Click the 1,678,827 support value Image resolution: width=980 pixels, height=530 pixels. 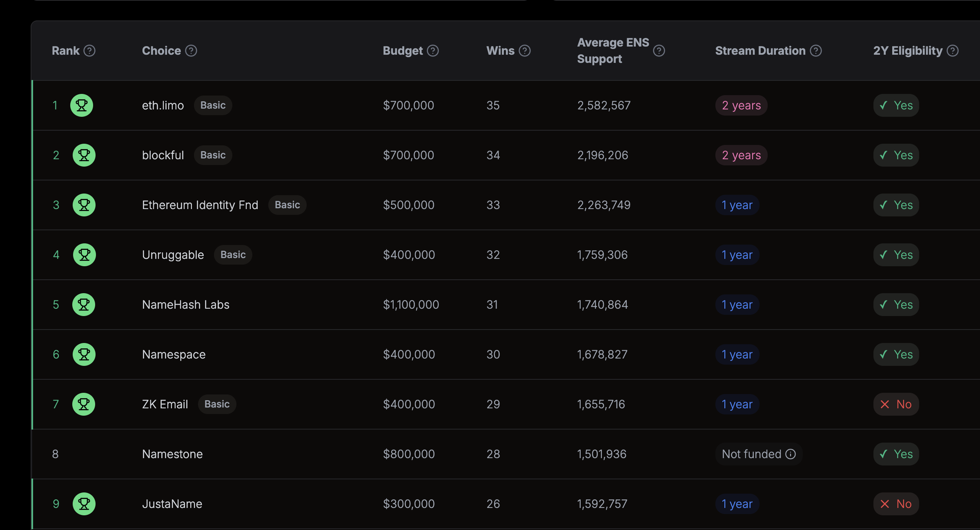pos(602,354)
